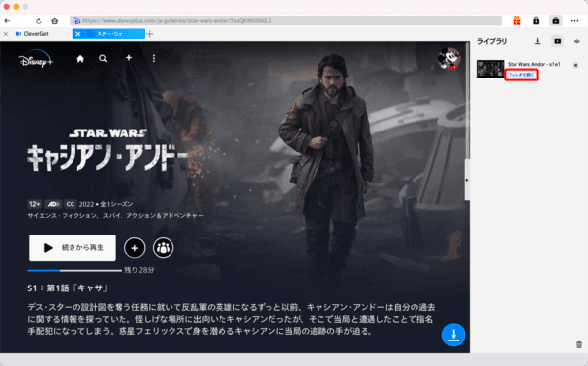588x366 pixels.
Task: Reload the page with the refresh icon
Action: [38, 21]
